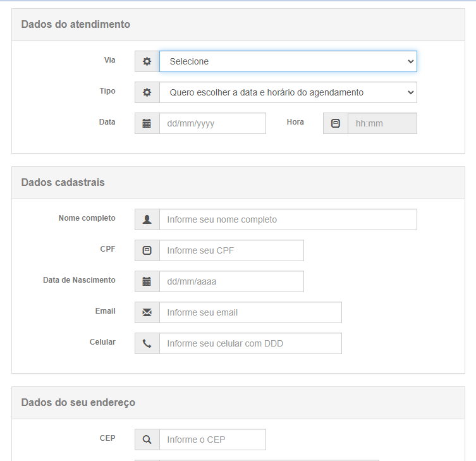Click the Hora hh:mm time field
Screen dimensions: 476x461
tap(382, 123)
